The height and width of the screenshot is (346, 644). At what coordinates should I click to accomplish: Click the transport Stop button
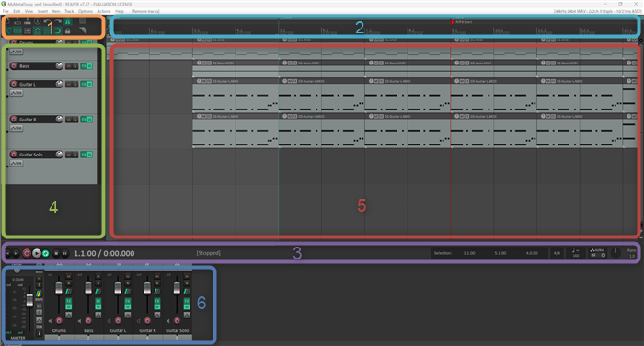click(57, 254)
